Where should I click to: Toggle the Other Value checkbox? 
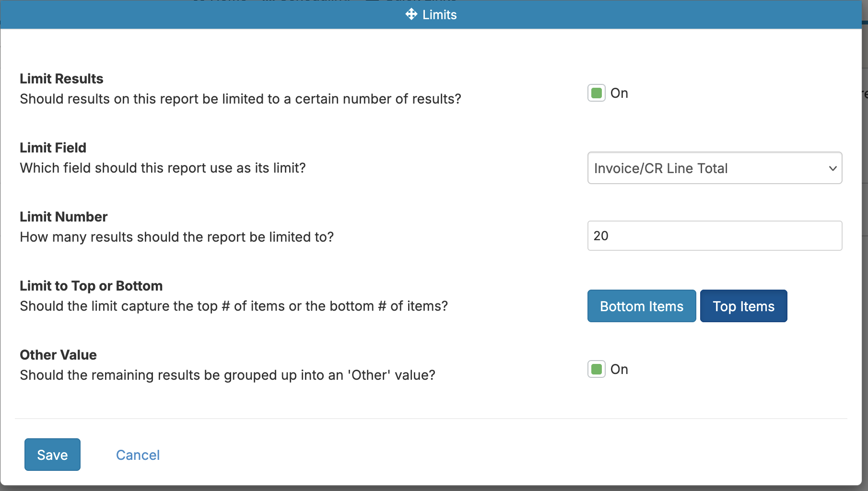(x=596, y=369)
